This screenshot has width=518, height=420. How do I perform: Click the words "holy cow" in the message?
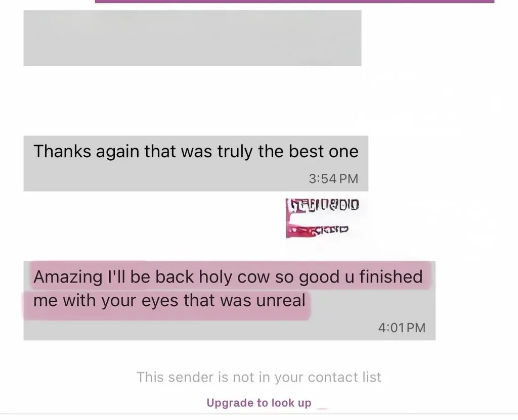tap(235, 276)
